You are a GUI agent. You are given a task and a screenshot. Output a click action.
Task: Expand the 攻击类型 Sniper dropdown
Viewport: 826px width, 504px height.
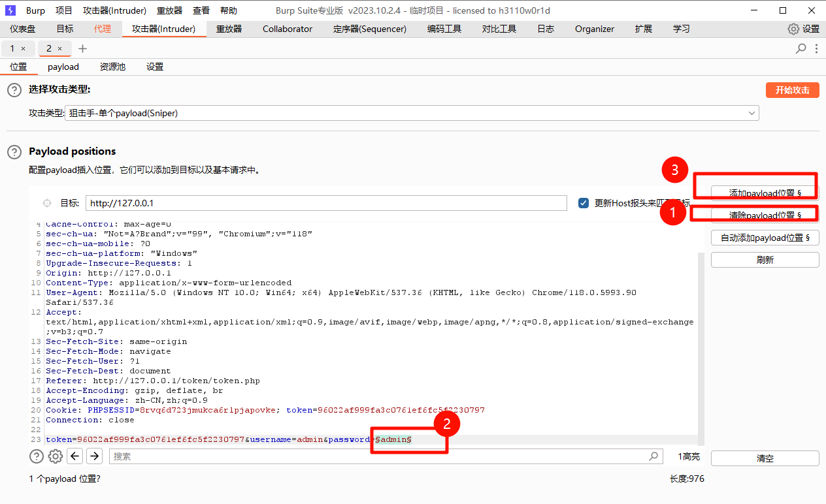[x=412, y=113]
